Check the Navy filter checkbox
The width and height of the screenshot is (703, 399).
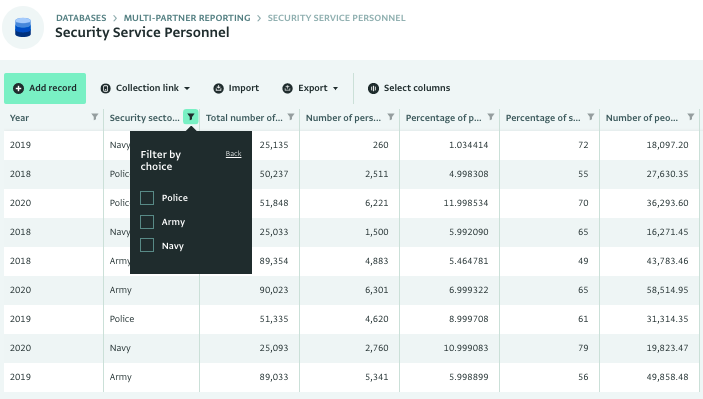[147, 245]
